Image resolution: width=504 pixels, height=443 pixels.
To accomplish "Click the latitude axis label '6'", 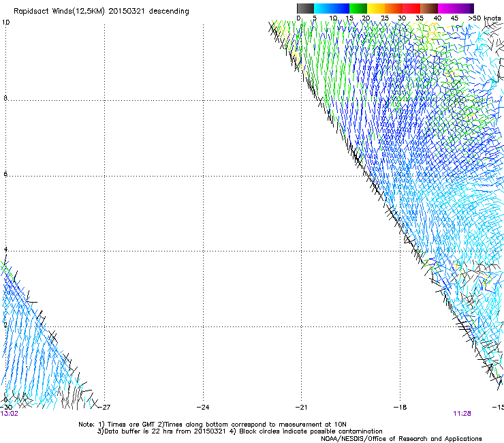I will [5, 174].
